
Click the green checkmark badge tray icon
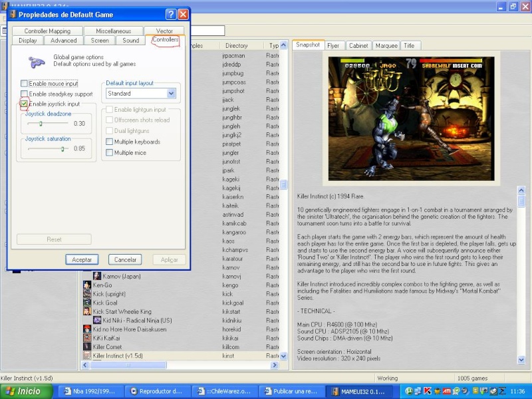pos(456,391)
